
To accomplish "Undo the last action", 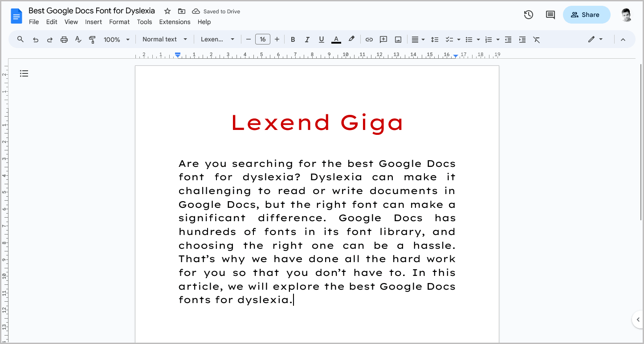I will [36, 40].
